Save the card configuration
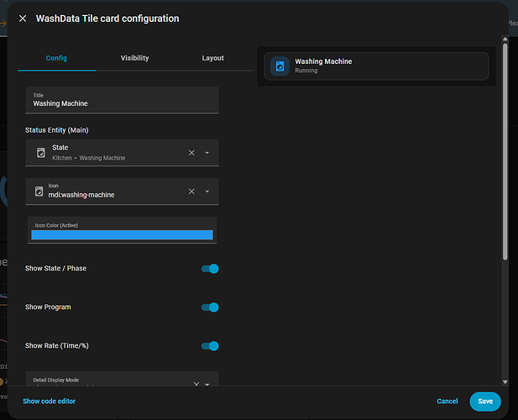This screenshot has height=420, width=518. coord(485,402)
